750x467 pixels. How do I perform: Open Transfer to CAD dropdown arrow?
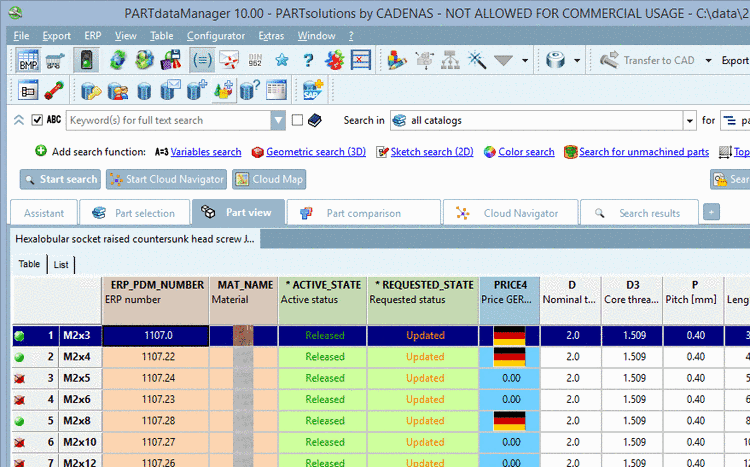708,61
